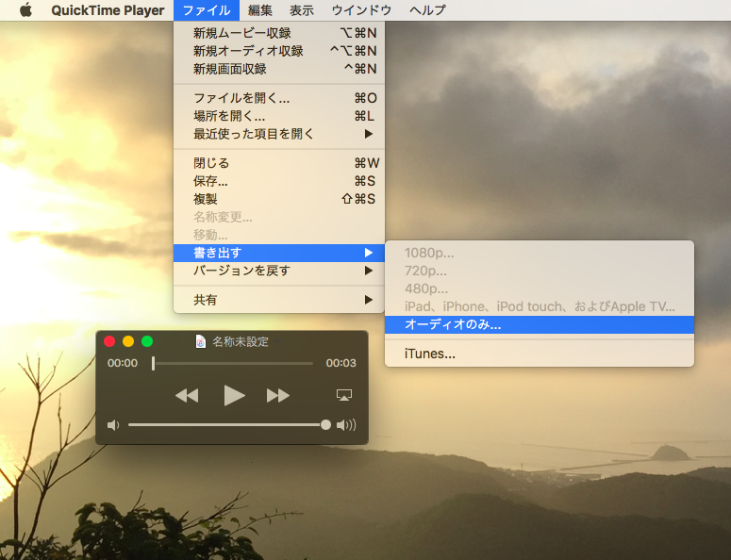Screen dimensions: 731x560
Task: Open the ウインドウ menu
Action: [x=361, y=10]
